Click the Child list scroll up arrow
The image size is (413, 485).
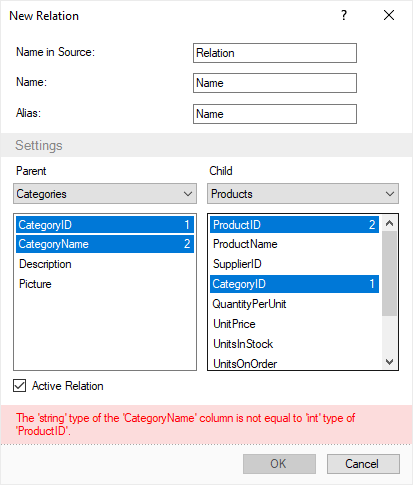coord(389,223)
